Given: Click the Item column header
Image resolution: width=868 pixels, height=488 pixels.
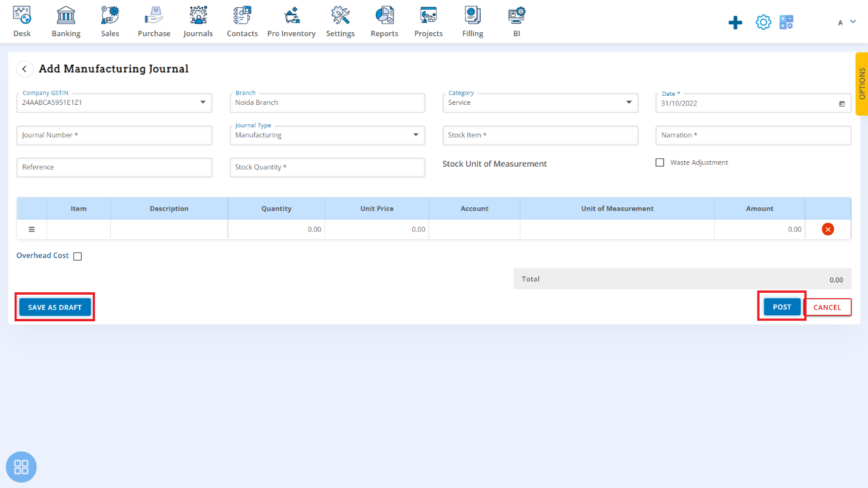Looking at the screenshot, I should (79, 209).
